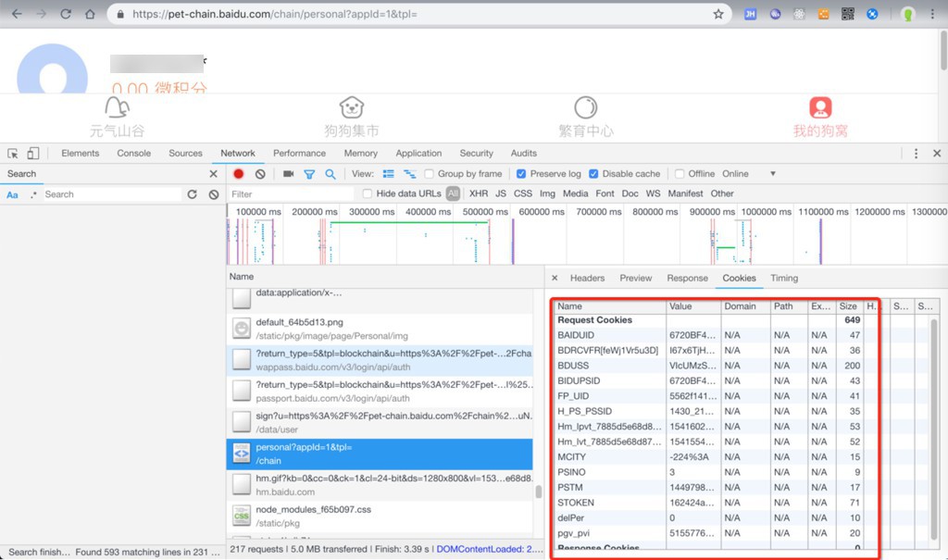The image size is (948, 560).
Task: Open DevTools customize three-dot menu
Action: 916,154
